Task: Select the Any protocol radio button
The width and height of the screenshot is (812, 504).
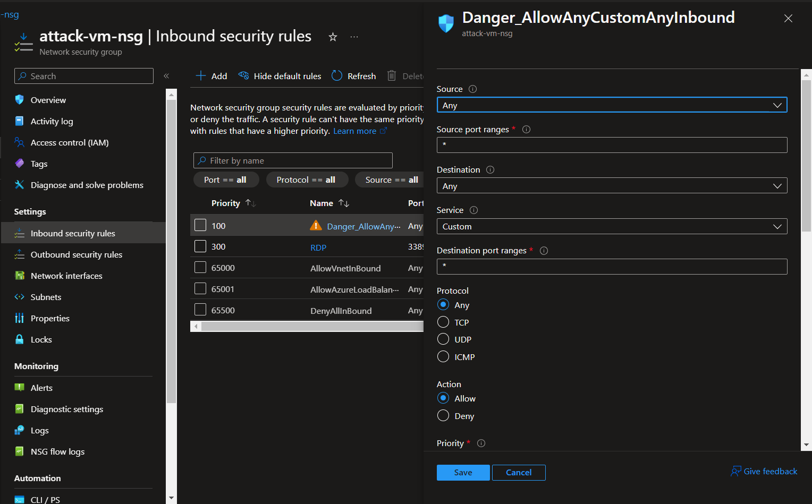Action: point(443,305)
